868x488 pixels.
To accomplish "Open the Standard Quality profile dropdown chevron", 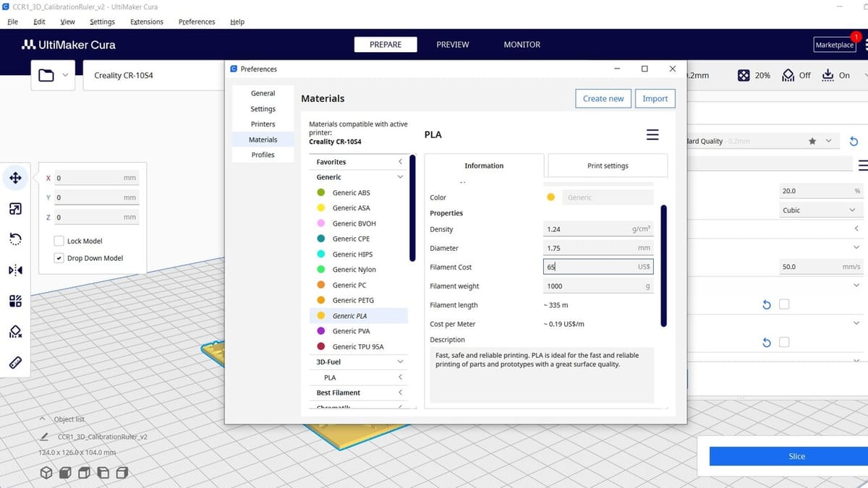I will 829,141.
